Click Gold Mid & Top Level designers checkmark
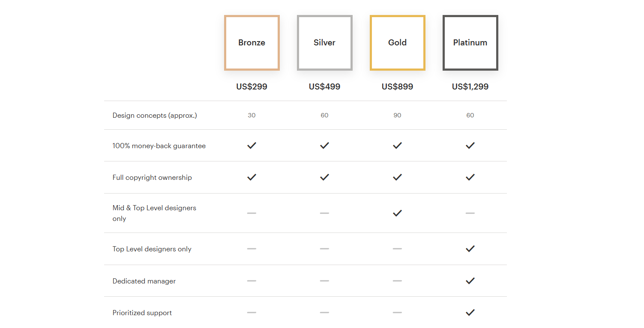Viewport: 644px width, 328px height. tap(397, 213)
